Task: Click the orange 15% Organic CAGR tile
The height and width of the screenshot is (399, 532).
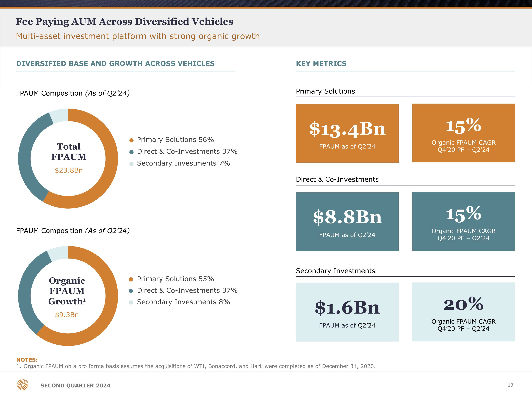Action: (463, 133)
